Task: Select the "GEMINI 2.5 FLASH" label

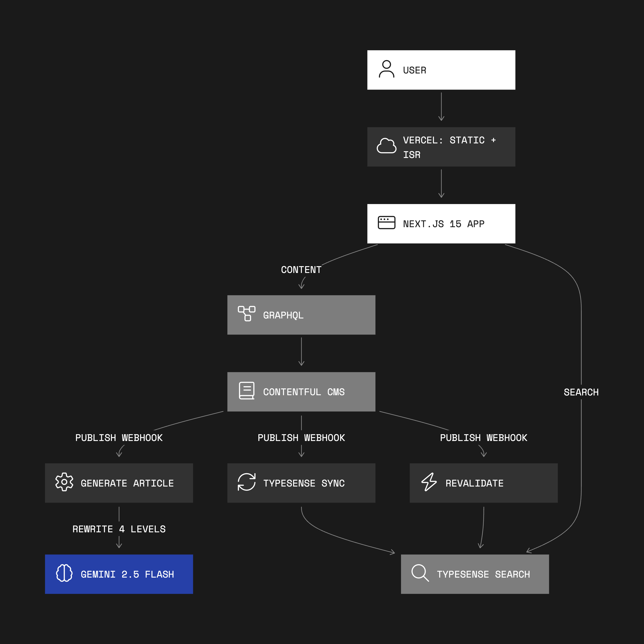Action: click(127, 574)
